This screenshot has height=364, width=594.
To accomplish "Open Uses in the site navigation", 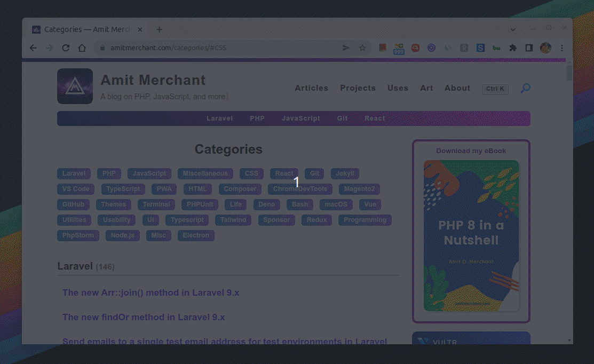I will [x=398, y=88].
